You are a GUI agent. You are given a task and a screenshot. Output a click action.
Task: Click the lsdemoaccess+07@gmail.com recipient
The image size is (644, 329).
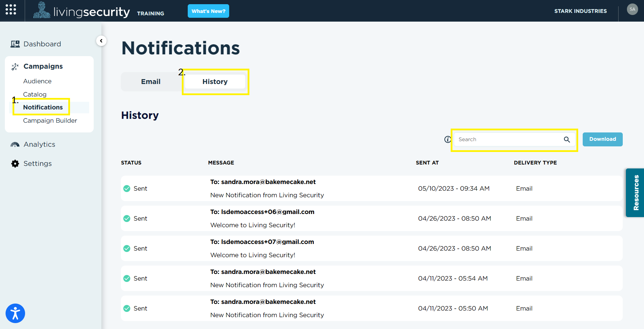point(262,242)
